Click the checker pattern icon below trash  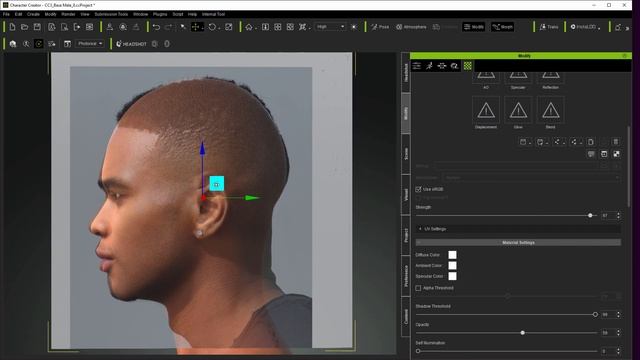(x=616, y=154)
